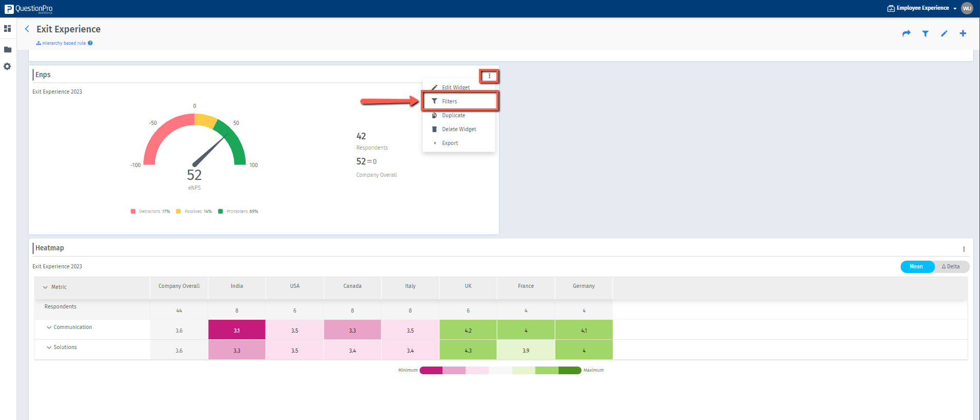This screenshot has height=420, width=980.
Task: Open the dashboard grid icon in sidebar
Action: coord(8,29)
